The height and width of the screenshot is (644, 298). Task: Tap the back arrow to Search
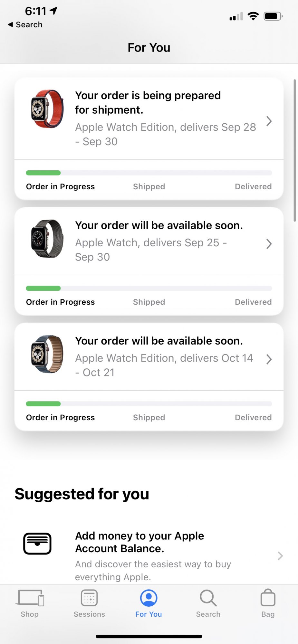coord(10,24)
